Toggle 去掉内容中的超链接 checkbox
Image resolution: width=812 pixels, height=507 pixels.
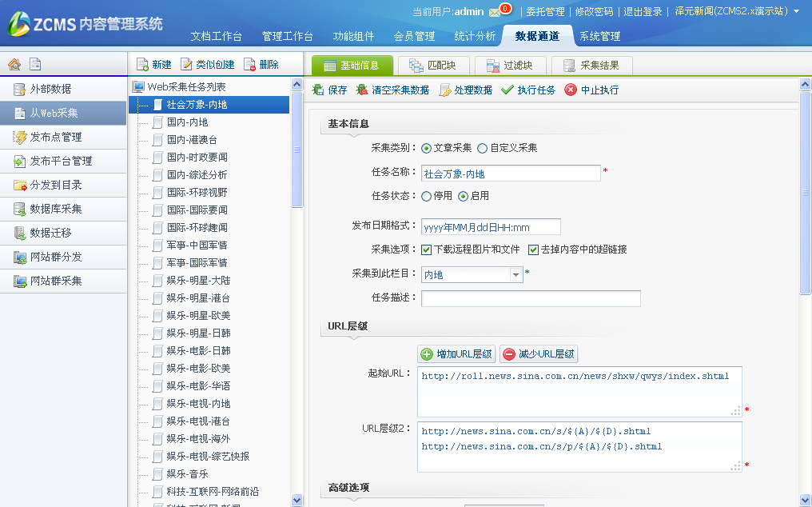533,250
